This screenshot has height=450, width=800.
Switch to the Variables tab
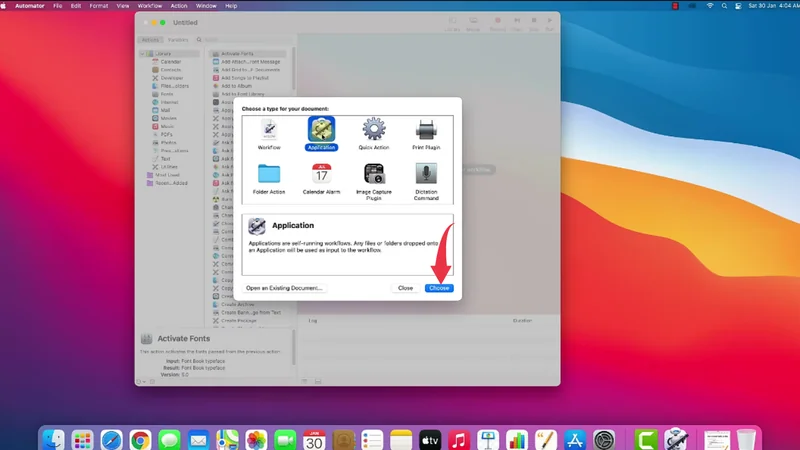(177, 40)
